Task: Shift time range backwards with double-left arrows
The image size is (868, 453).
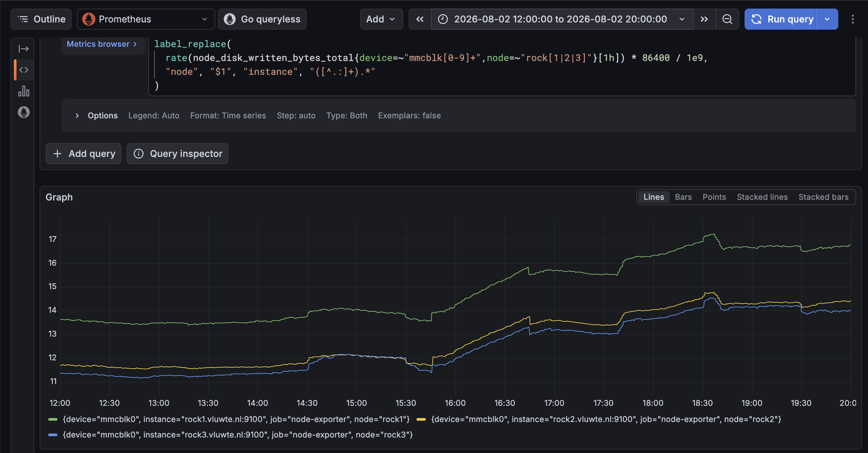Action: click(420, 19)
